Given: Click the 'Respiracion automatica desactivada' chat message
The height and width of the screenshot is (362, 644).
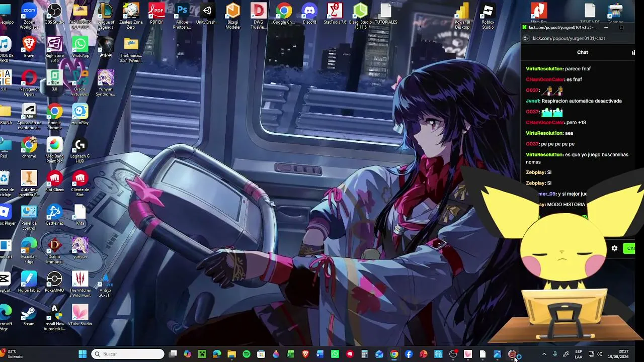Looking at the screenshot, I should coord(582,101).
